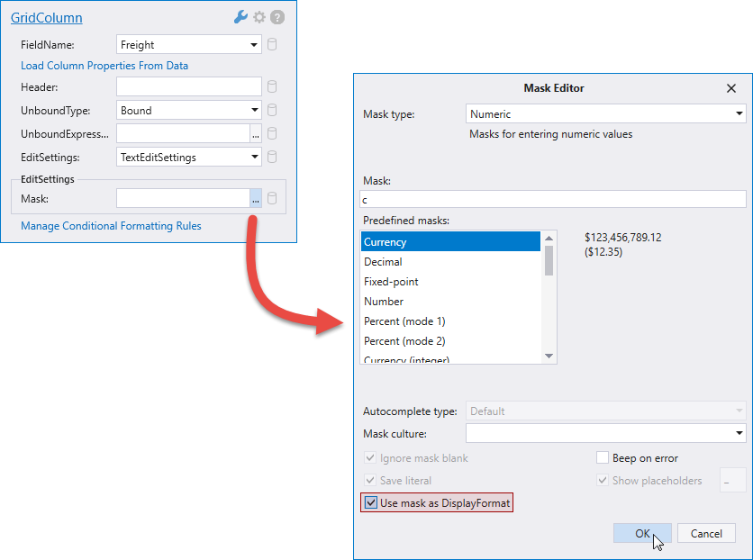Click the binding marker beside FieldName
This screenshot has width=753, height=560.
tap(273, 44)
